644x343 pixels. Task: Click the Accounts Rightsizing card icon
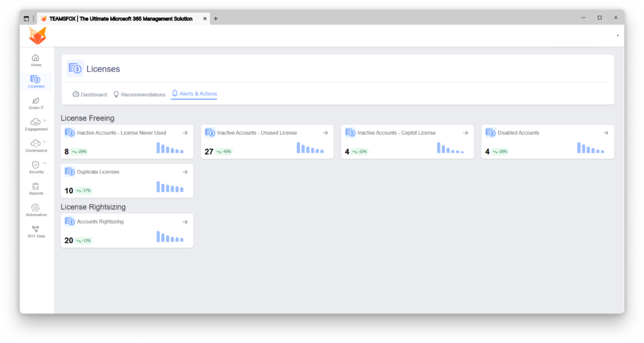(70, 222)
